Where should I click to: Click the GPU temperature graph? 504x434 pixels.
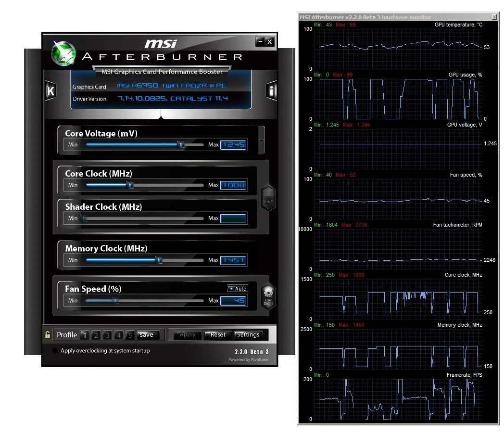pos(398,49)
